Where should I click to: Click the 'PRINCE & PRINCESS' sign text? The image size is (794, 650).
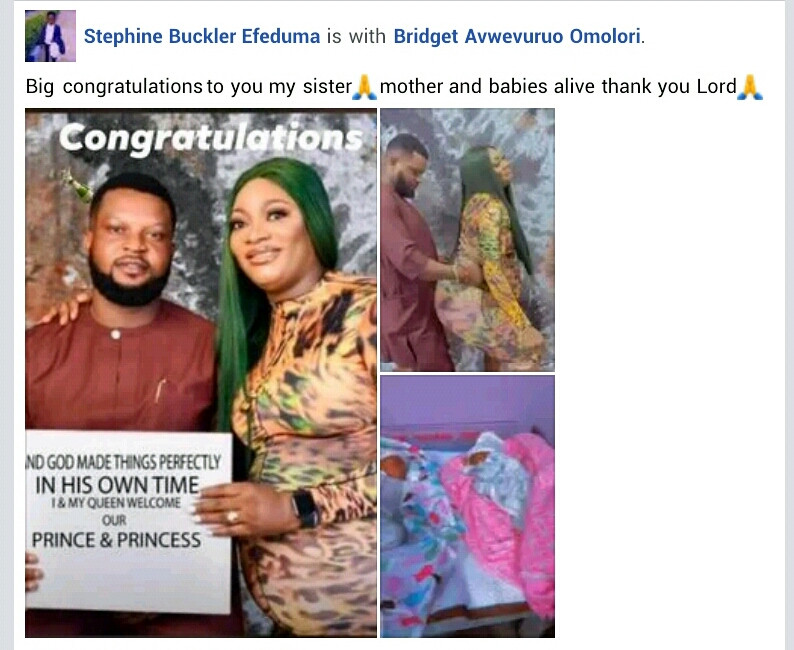pyautogui.click(x=116, y=540)
